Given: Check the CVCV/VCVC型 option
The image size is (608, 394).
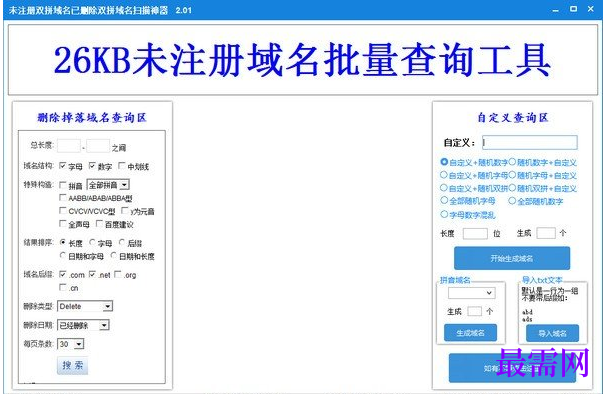Looking at the screenshot, I should tap(62, 211).
